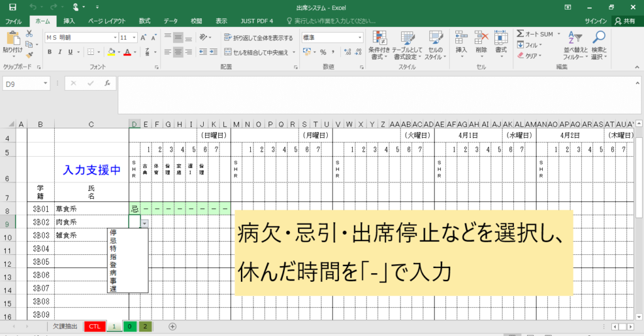Apply red font color
This screenshot has width=644, height=336.
click(127, 52)
